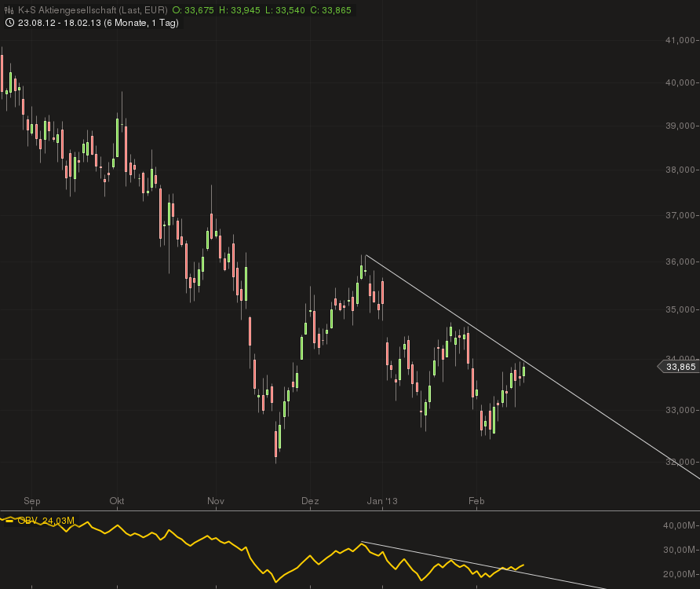Screen dimensions: 700x589
Task: Click the 20,00M OBV axis label
Action: click(679, 574)
